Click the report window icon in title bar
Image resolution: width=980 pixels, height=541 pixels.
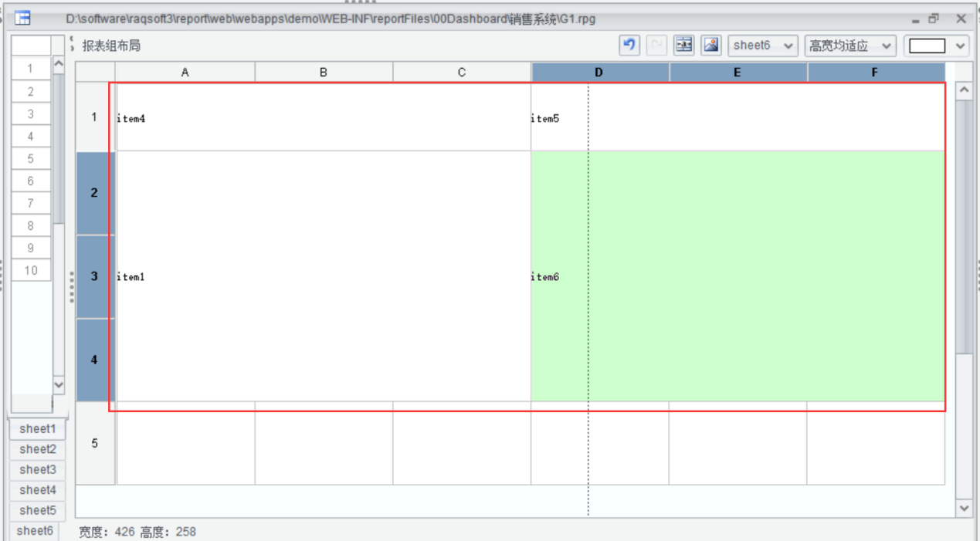click(x=23, y=18)
